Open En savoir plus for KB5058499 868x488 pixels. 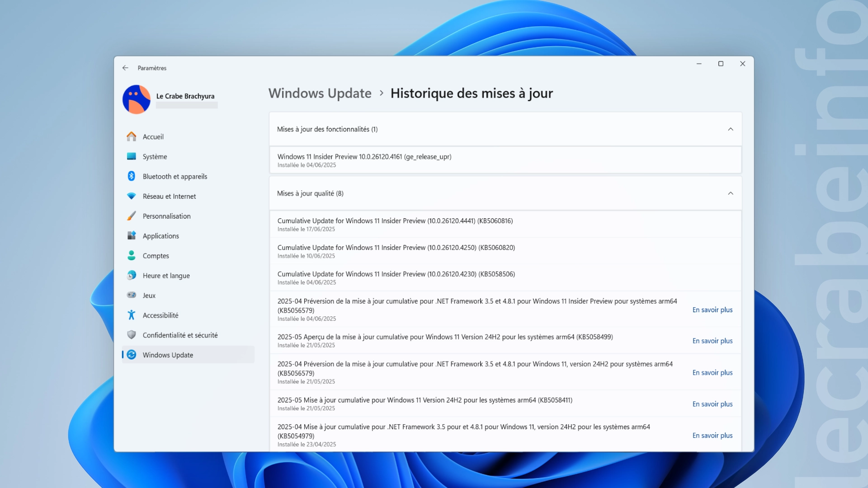click(712, 341)
